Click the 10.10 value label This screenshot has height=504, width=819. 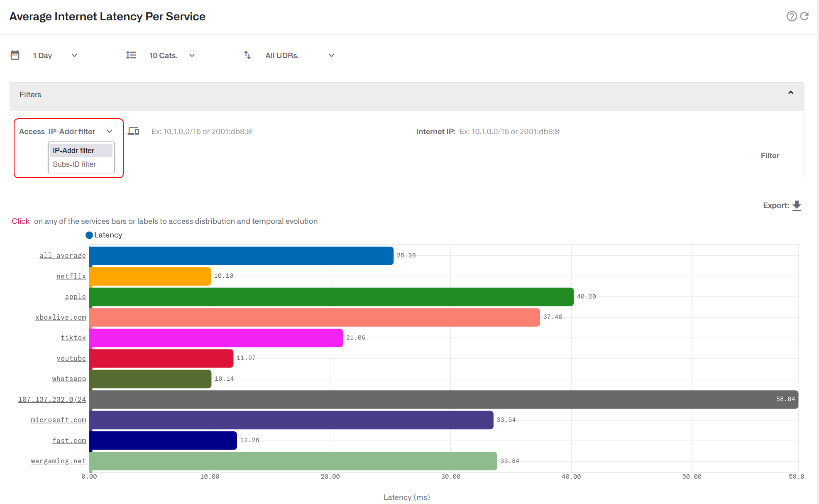click(x=224, y=276)
